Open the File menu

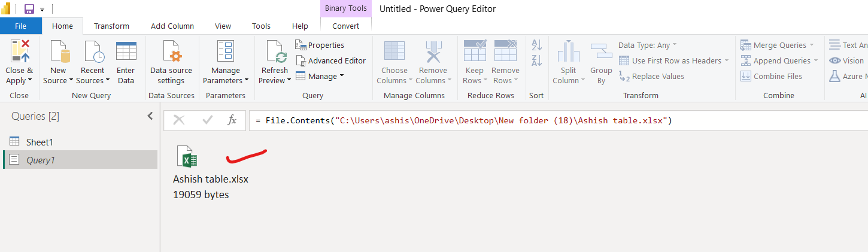[x=20, y=26]
